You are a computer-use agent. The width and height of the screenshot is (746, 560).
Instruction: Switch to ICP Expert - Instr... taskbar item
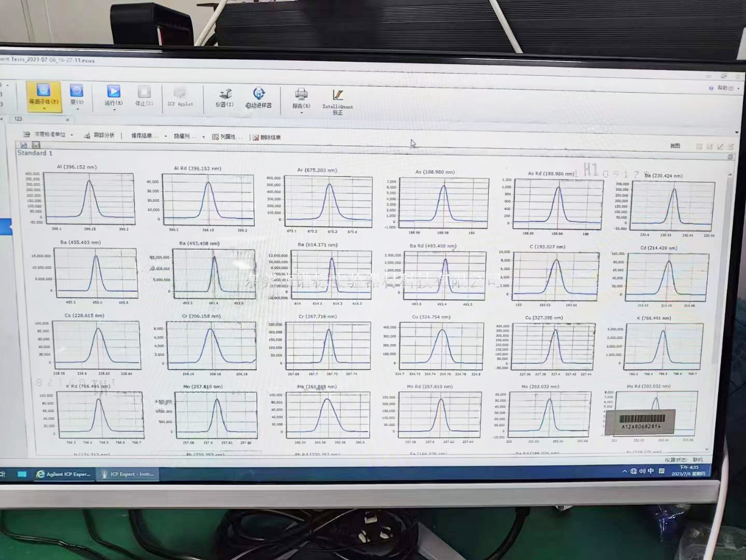click(127, 474)
